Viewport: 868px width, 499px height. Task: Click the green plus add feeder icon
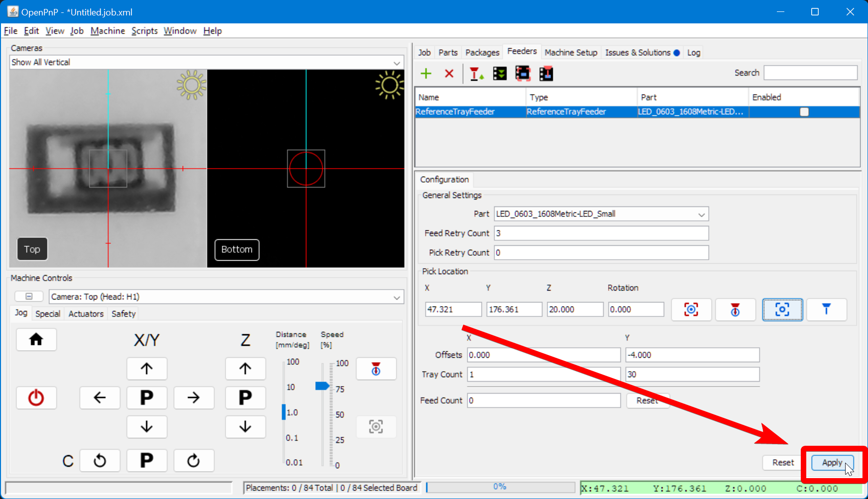point(426,74)
